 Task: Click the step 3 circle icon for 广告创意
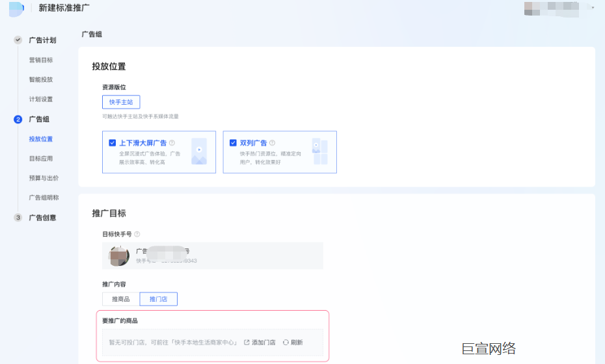(18, 218)
